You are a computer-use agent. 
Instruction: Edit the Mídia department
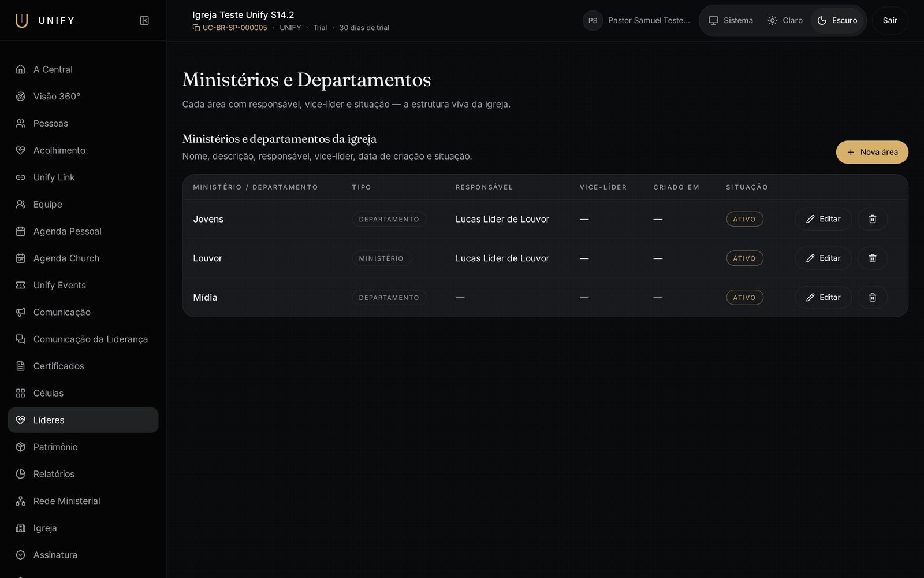[x=823, y=297]
